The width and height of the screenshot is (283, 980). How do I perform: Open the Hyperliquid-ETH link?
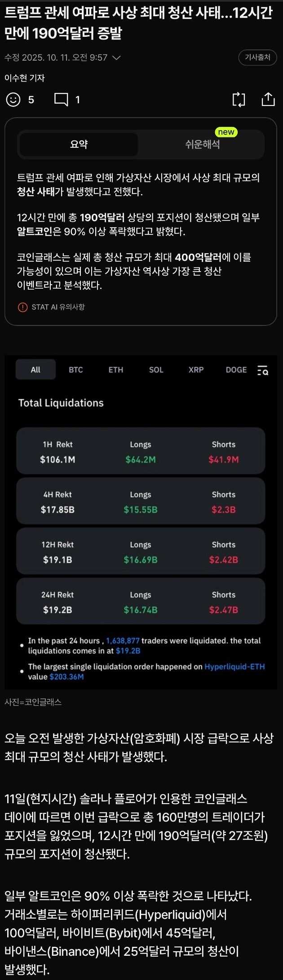click(234, 667)
